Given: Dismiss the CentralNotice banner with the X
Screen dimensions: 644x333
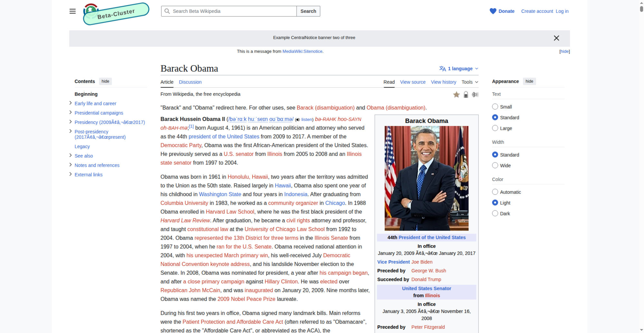Looking at the screenshot, I should 556,38.
